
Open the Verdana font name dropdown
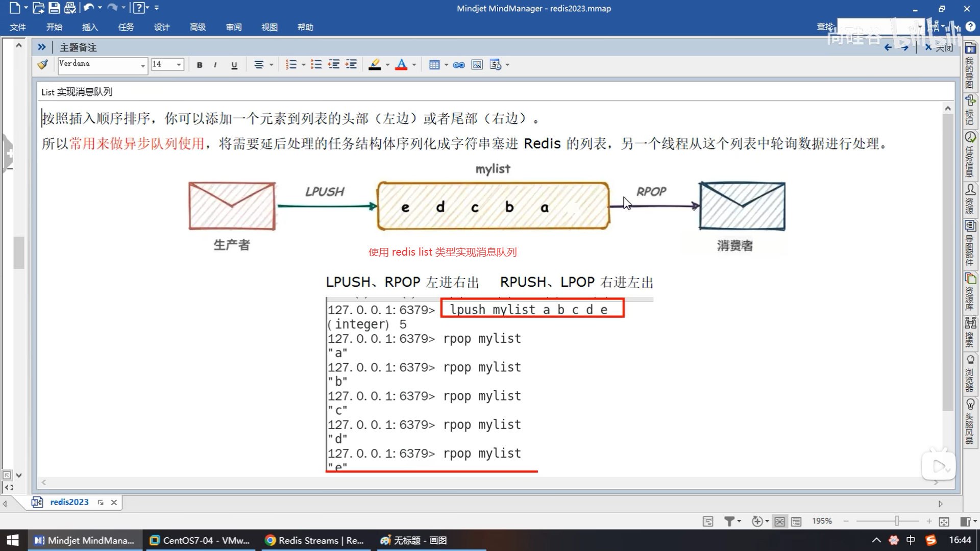pyautogui.click(x=142, y=65)
